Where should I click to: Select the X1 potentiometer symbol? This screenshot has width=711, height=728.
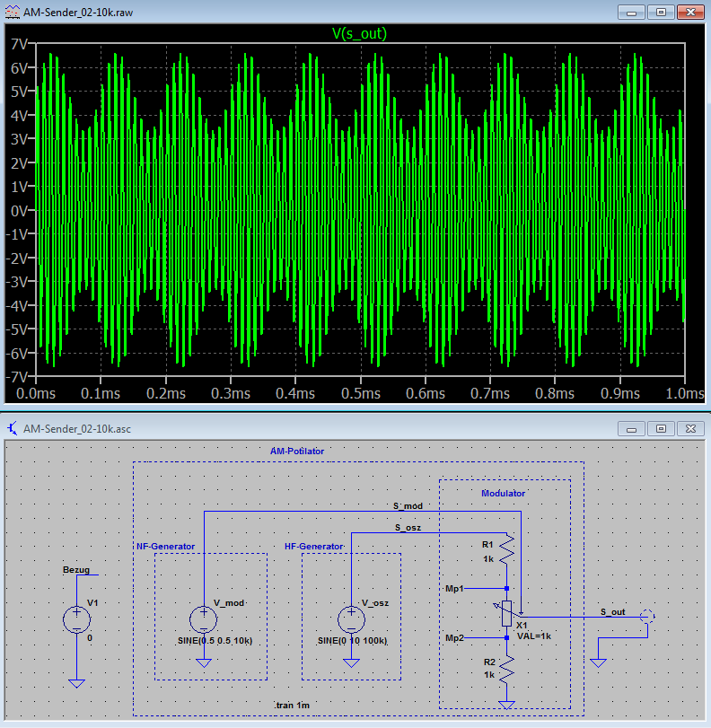pyautogui.click(x=507, y=612)
